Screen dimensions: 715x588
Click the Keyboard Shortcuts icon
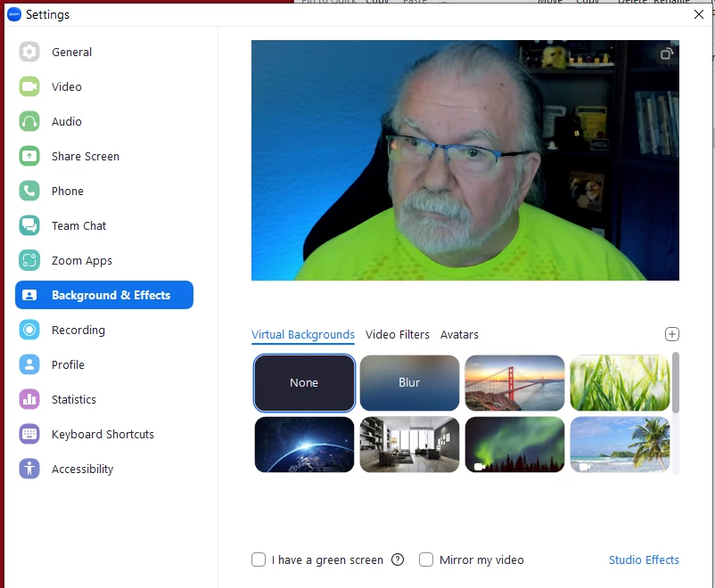pyautogui.click(x=29, y=434)
